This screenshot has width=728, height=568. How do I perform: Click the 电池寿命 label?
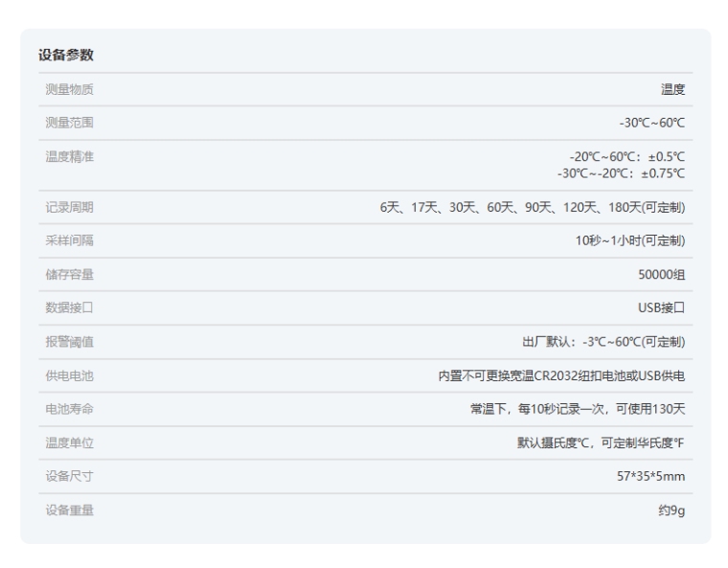tap(69, 409)
